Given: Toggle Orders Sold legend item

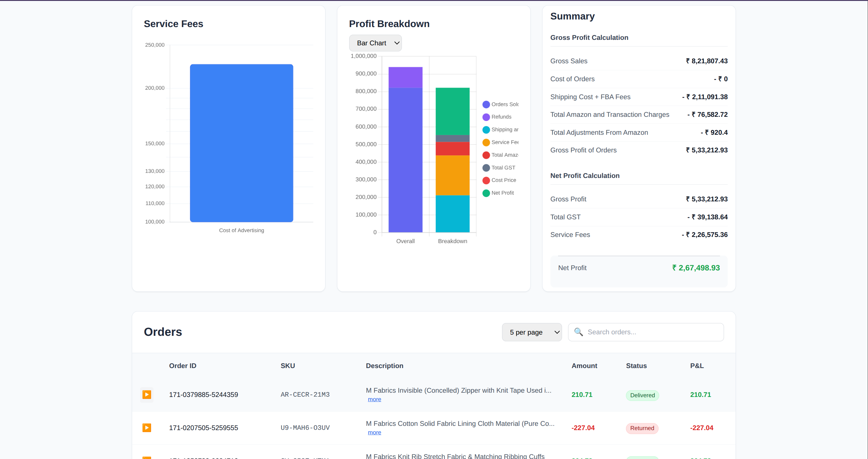Looking at the screenshot, I should (501, 104).
